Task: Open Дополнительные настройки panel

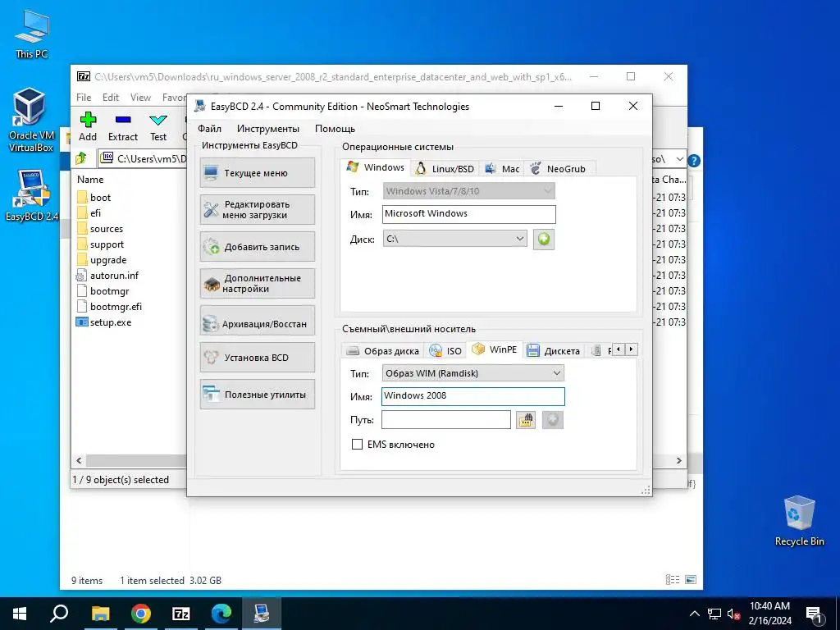Action: coord(257,283)
